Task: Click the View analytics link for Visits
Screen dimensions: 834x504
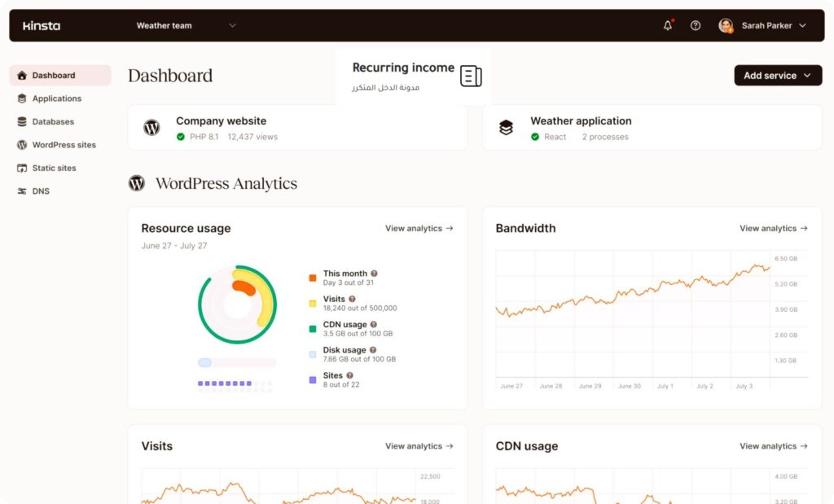Action: pyautogui.click(x=419, y=446)
